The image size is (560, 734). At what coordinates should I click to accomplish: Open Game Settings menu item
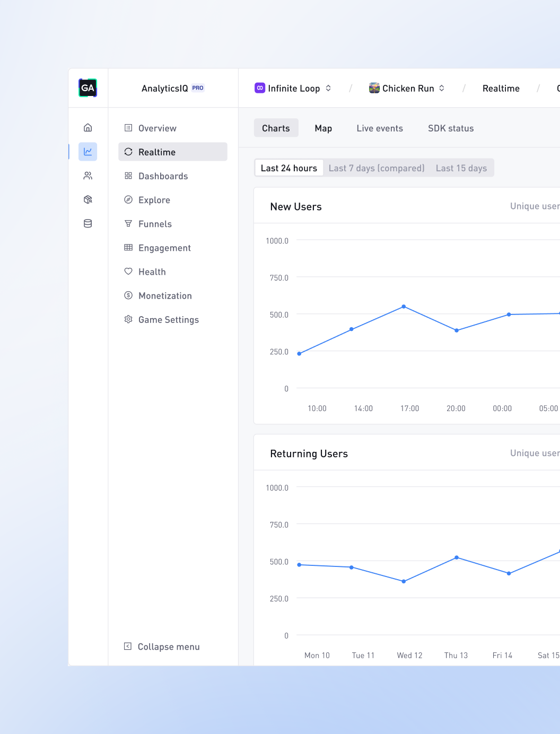168,320
